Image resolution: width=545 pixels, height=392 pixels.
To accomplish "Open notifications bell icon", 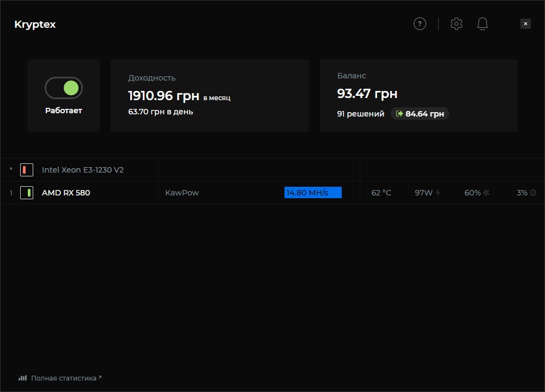I will 482,23.
